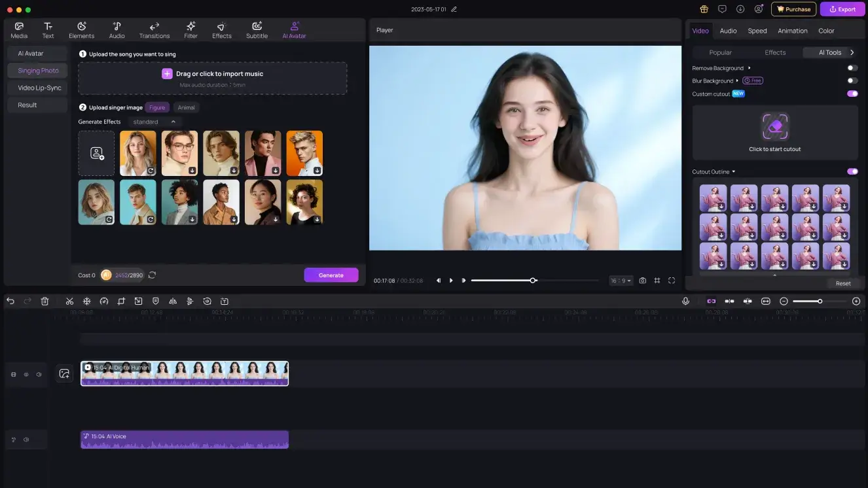Screen dimensions: 868x488
Task: Turn on the Blur Background switch
Action: (x=852, y=80)
